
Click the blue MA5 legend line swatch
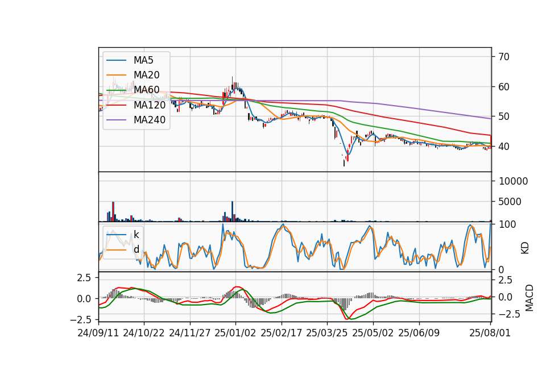tap(116, 60)
